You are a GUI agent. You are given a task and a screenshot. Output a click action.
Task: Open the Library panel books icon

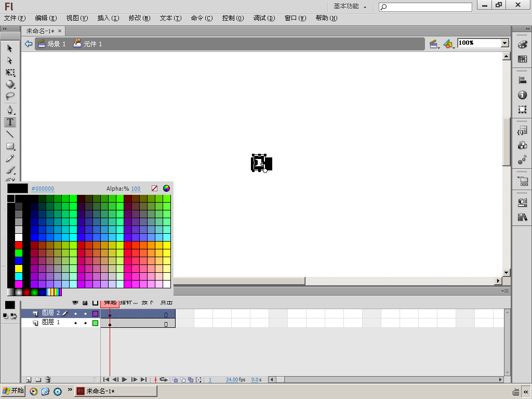point(523,217)
